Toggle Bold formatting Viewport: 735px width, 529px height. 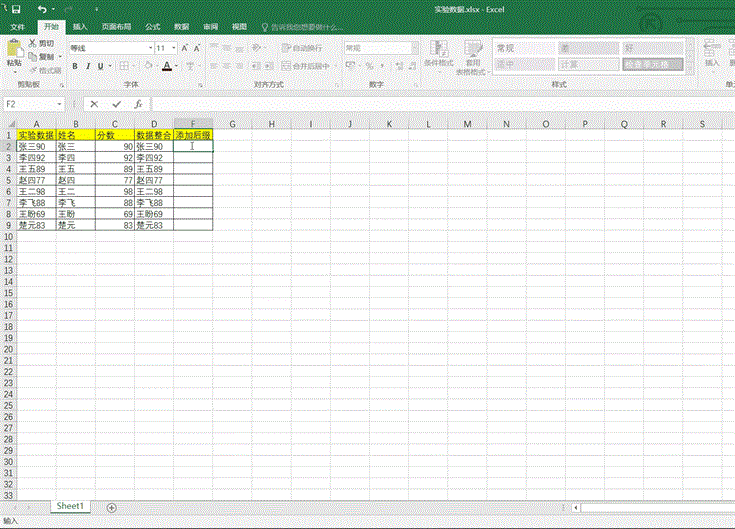[x=75, y=67]
